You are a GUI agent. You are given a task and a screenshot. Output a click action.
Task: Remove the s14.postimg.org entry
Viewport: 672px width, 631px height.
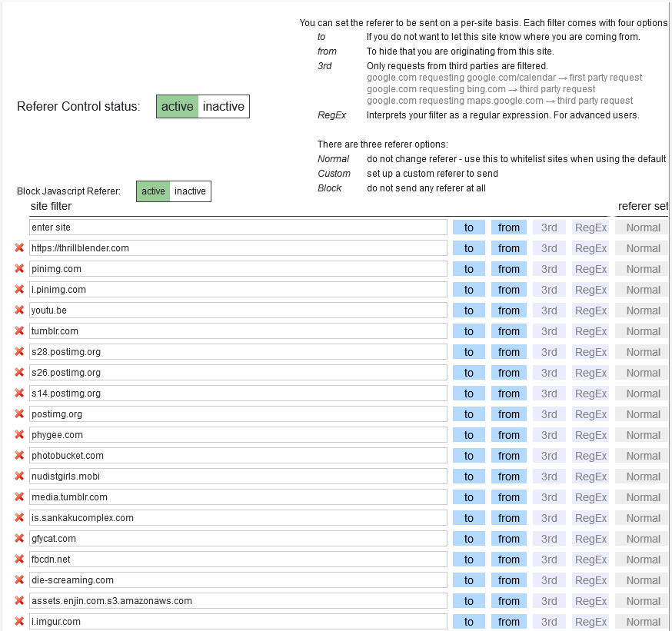point(19,394)
